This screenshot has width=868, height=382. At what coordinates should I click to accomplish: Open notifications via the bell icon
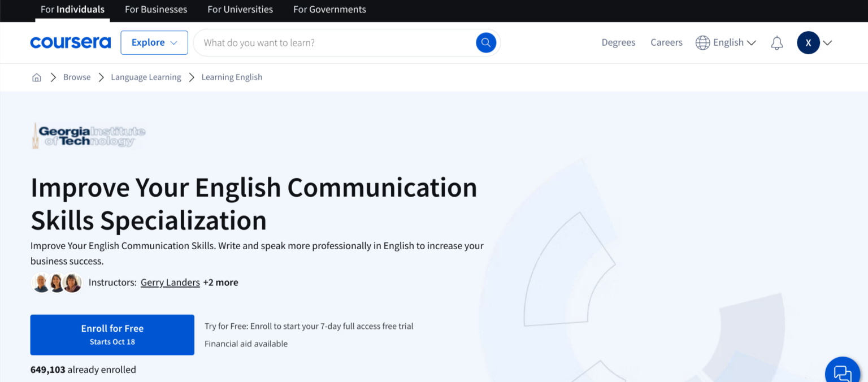pos(776,42)
